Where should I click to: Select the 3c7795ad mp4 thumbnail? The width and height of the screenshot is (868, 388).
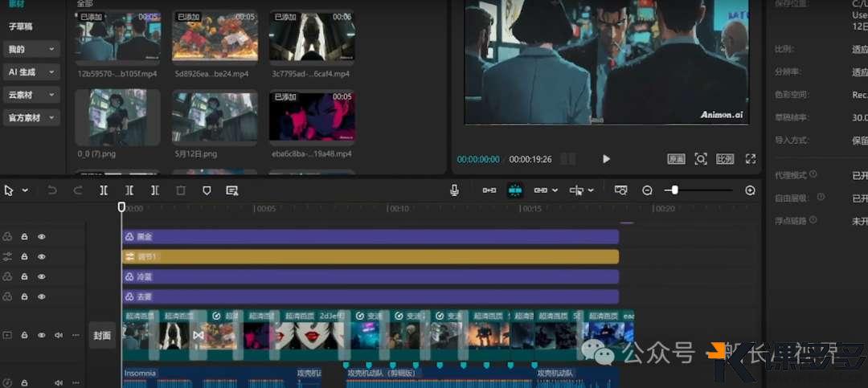312,37
